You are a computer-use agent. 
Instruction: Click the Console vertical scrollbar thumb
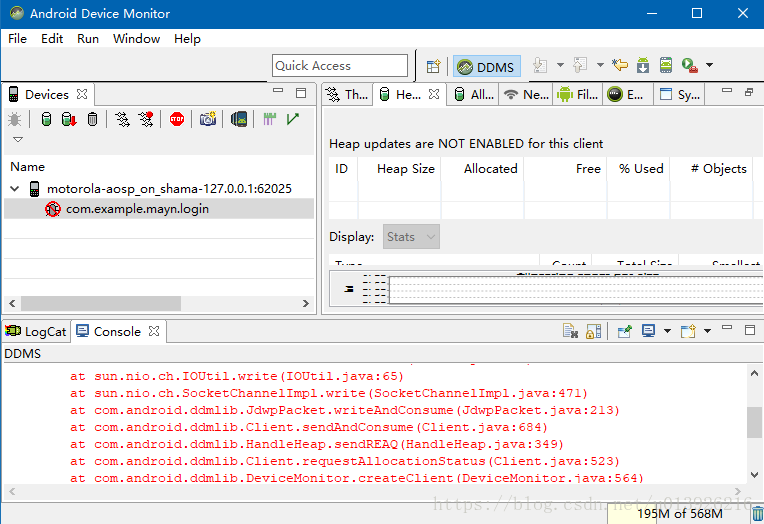coord(754,422)
